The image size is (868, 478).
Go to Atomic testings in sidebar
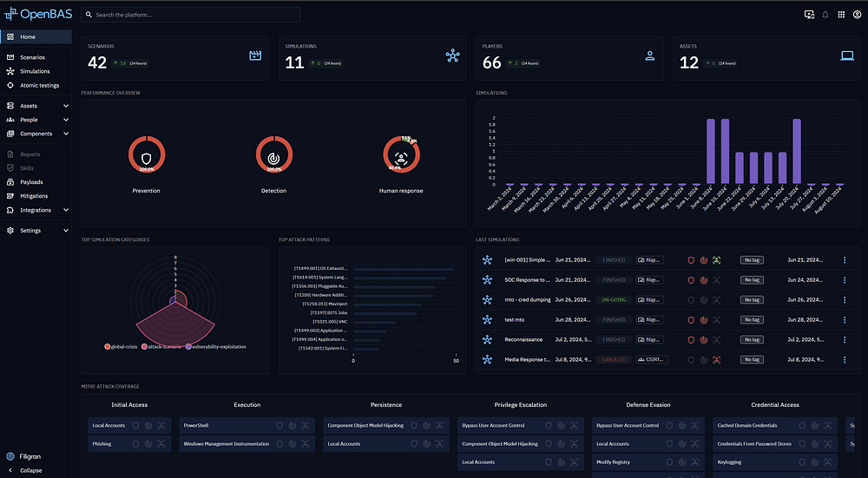[39, 85]
